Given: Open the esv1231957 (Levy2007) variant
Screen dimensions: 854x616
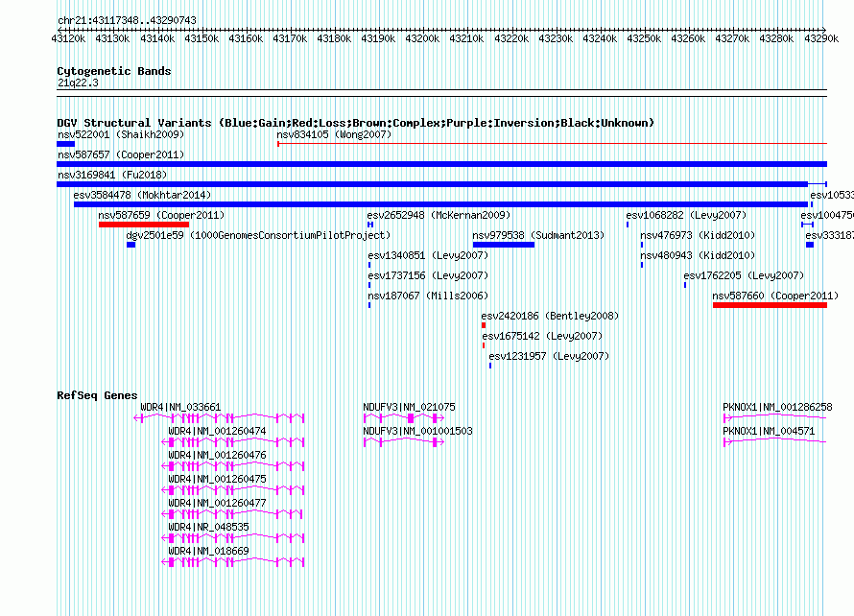Looking at the screenshot, I should pyautogui.click(x=549, y=356).
